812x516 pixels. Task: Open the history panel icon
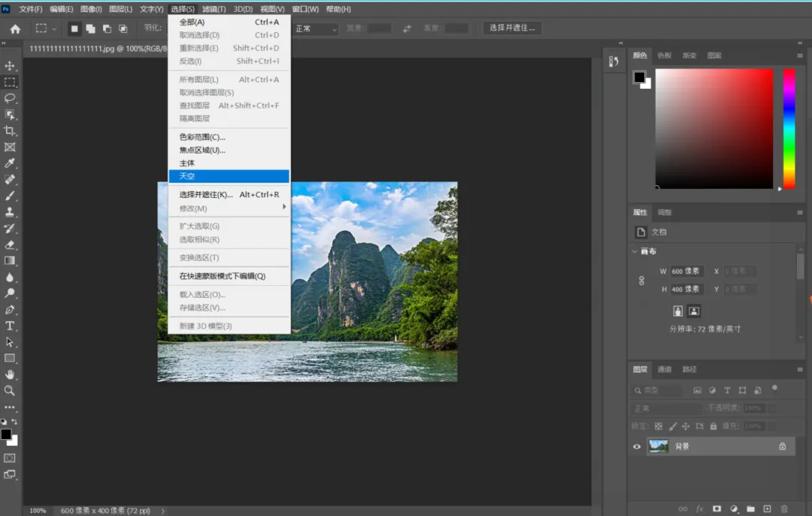tap(614, 62)
